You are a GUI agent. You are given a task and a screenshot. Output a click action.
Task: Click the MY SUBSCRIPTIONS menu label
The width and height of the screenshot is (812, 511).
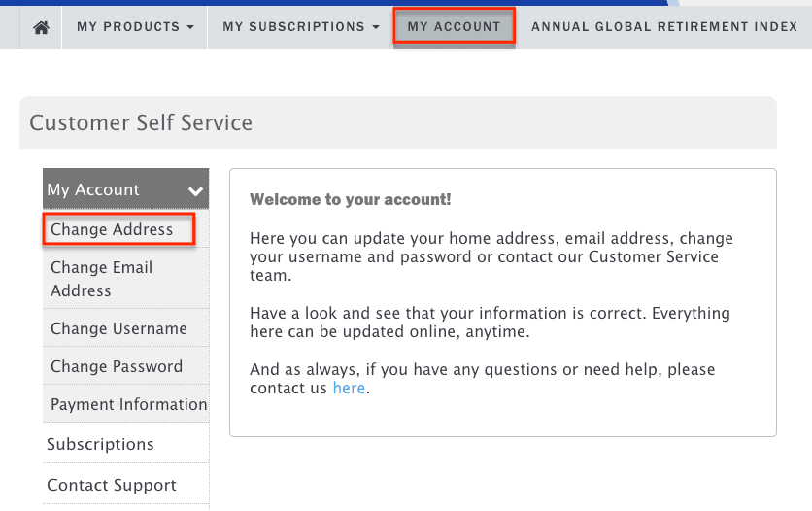293,27
